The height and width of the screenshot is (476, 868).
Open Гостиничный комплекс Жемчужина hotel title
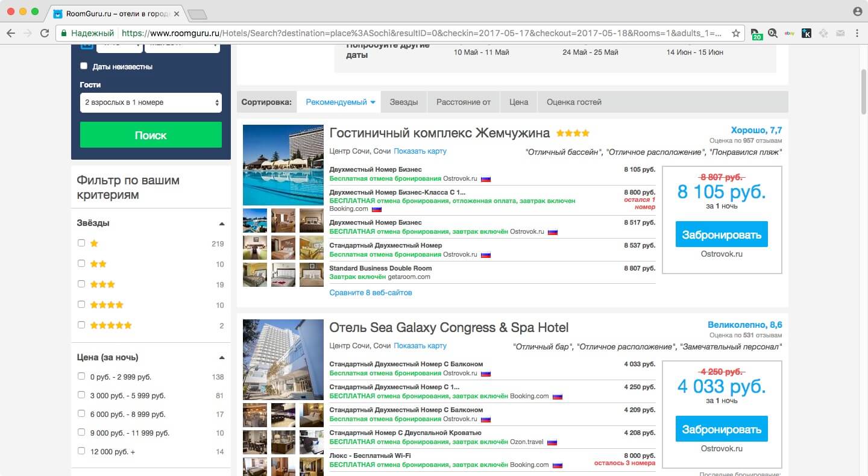[x=439, y=133]
